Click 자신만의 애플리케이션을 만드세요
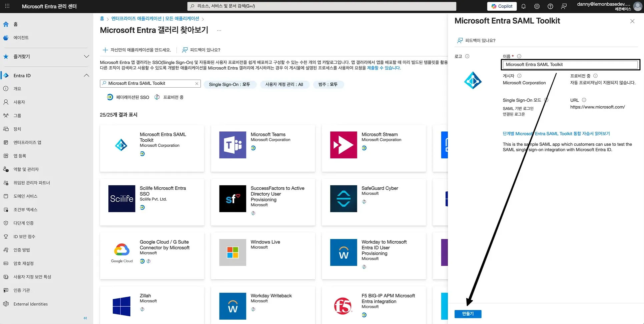Image resolution: width=644 pixels, height=324 pixels. [x=137, y=50]
